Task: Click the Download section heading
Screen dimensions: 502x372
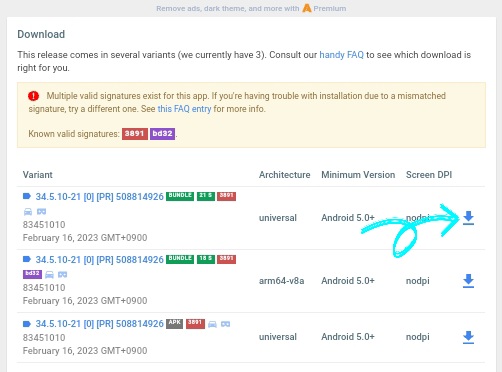Action: click(x=41, y=34)
